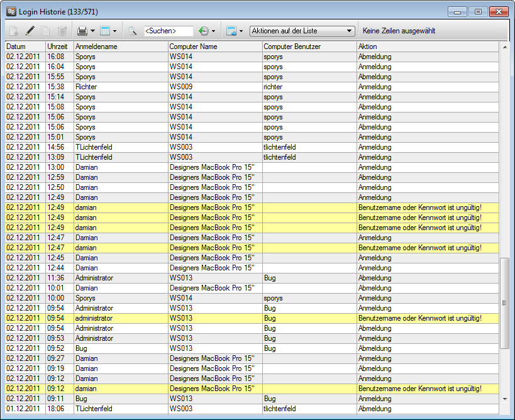Click the list export icon
Screen dimensions: 515x420
231,30
